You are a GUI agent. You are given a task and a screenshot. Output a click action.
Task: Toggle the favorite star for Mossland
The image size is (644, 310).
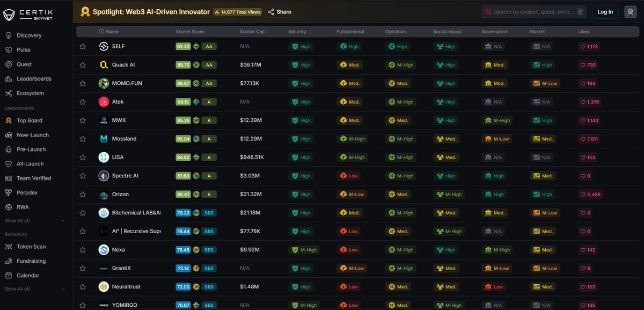point(83,139)
